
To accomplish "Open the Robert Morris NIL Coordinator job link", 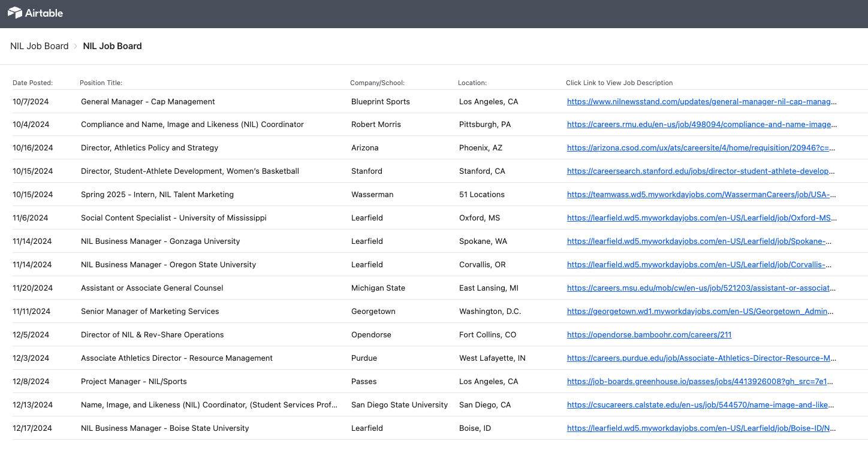I will [700, 125].
